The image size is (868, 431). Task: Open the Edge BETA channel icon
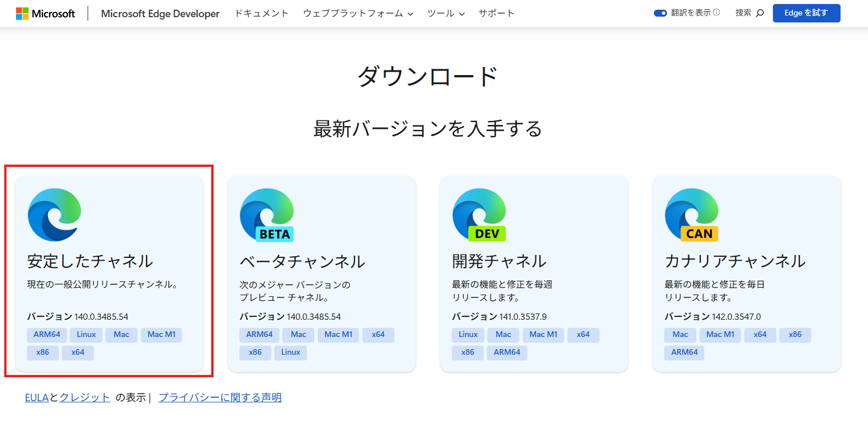267,214
